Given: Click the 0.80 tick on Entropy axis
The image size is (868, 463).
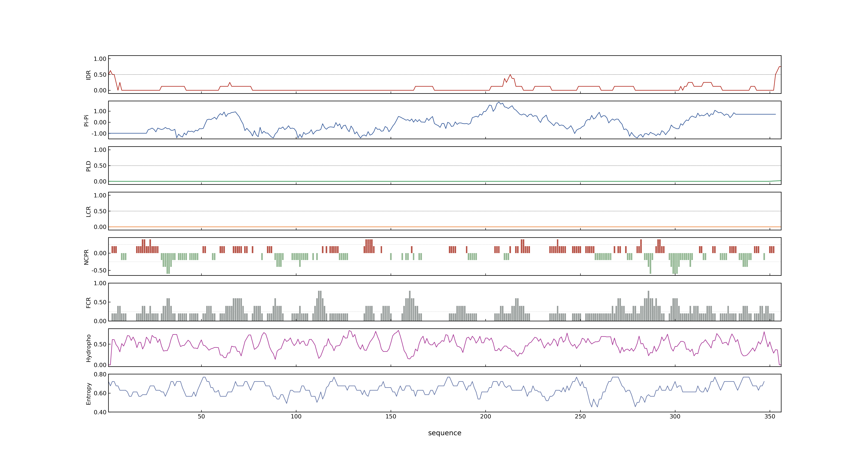Looking at the screenshot, I should [100, 374].
